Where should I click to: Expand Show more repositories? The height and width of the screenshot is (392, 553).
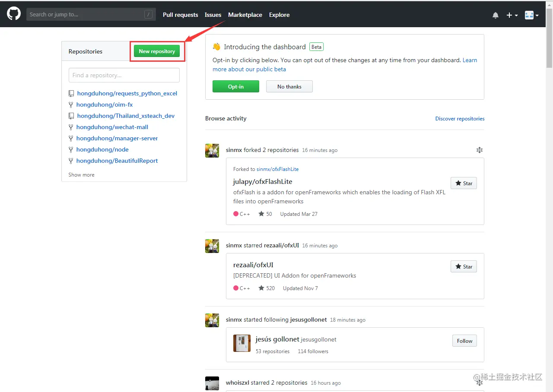pos(81,175)
